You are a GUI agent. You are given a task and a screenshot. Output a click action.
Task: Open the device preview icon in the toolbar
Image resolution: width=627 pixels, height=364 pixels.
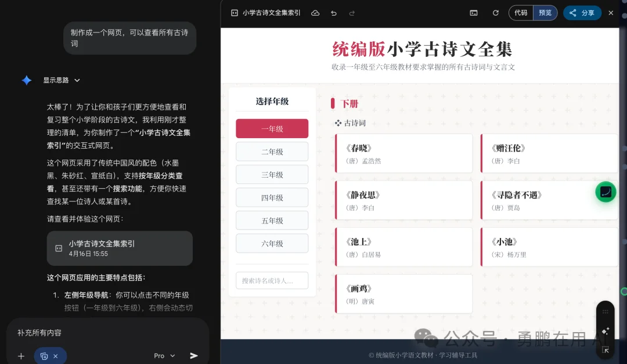(474, 12)
